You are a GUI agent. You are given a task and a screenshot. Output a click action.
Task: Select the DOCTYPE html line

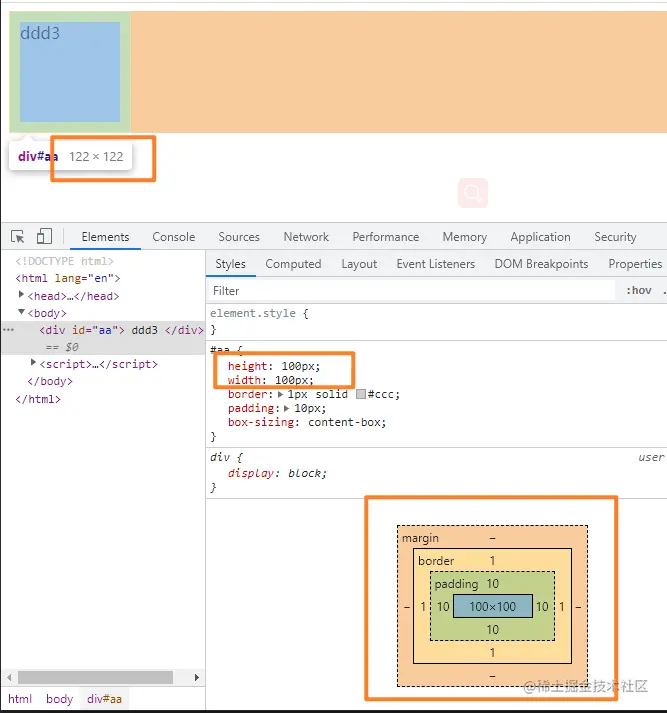[65, 261]
